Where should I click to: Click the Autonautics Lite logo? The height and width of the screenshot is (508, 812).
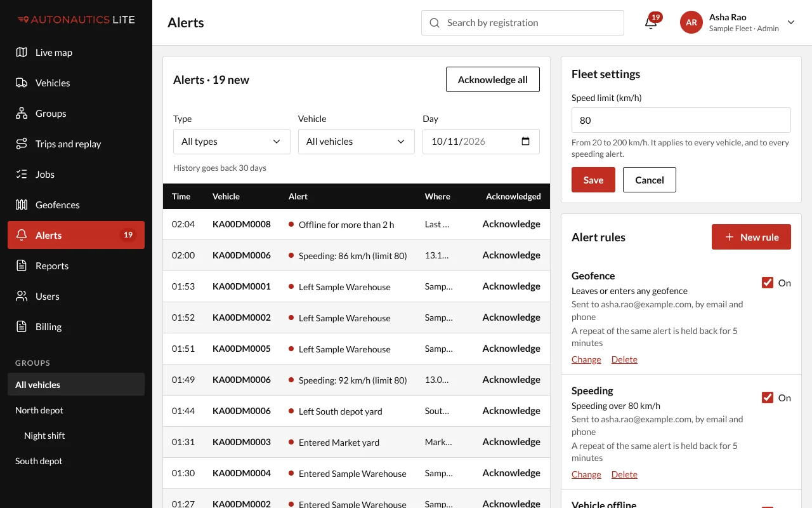click(76, 20)
